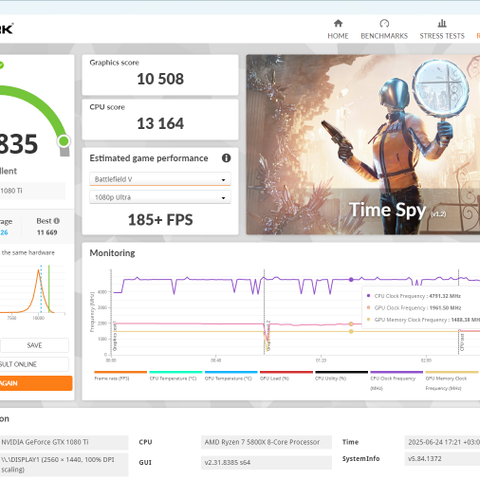Click the Estimated game performance info icon
Screen dimensions: 480x480
[226, 158]
